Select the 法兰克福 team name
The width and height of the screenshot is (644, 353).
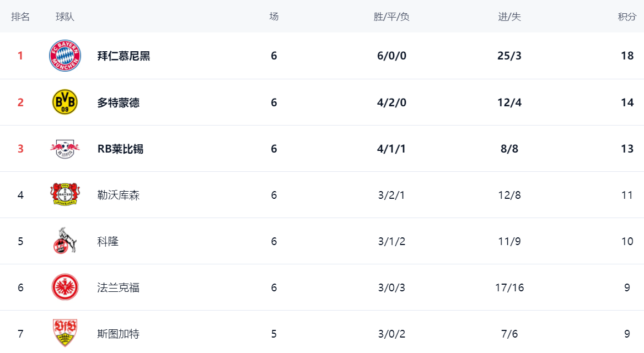coord(119,287)
